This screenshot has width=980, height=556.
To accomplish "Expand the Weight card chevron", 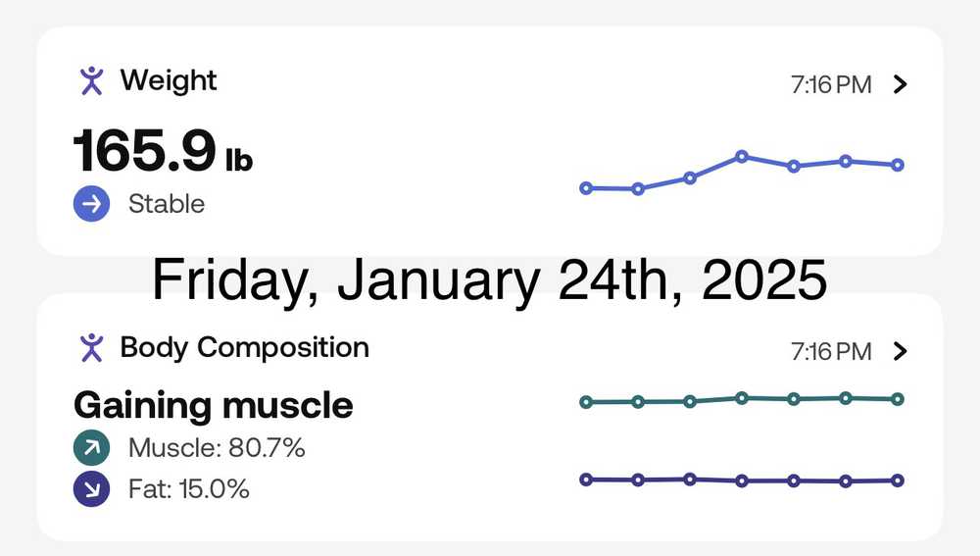I will [x=902, y=84].
